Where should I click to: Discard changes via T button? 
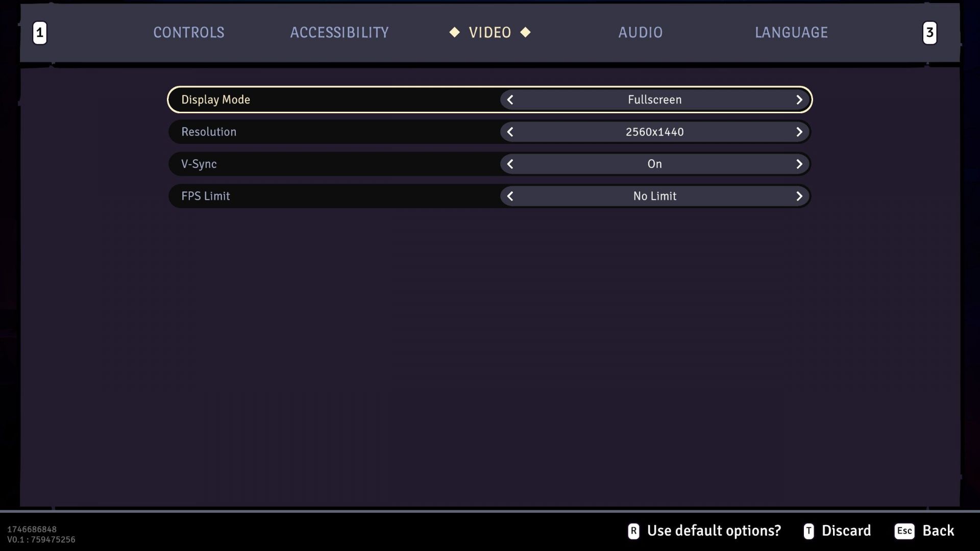pos(837,531)
